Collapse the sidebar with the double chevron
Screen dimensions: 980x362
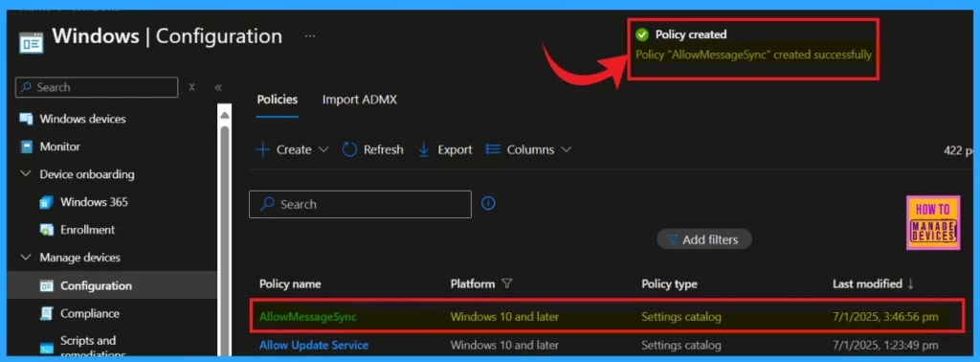[x=218, y=87]
